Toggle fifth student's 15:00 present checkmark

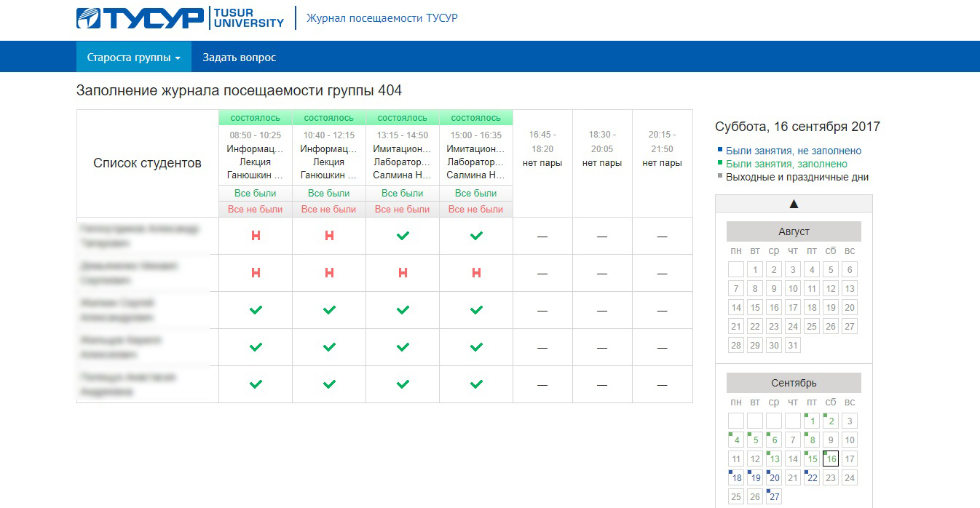476,384
